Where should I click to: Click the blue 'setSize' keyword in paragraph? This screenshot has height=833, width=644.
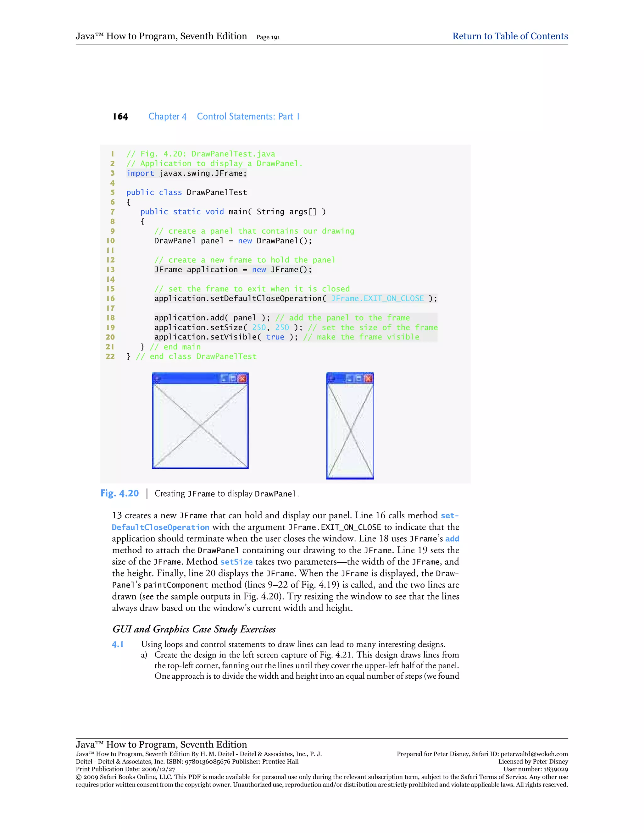(236, 562)
